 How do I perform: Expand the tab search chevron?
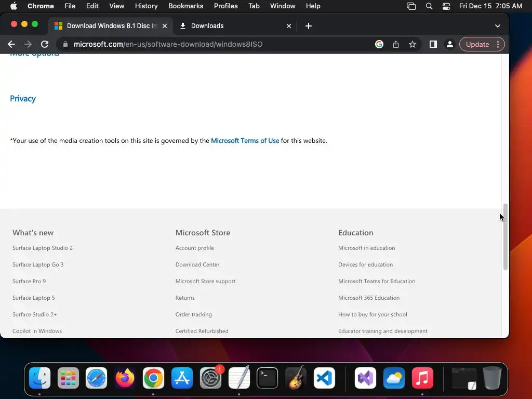pos(497,26)
